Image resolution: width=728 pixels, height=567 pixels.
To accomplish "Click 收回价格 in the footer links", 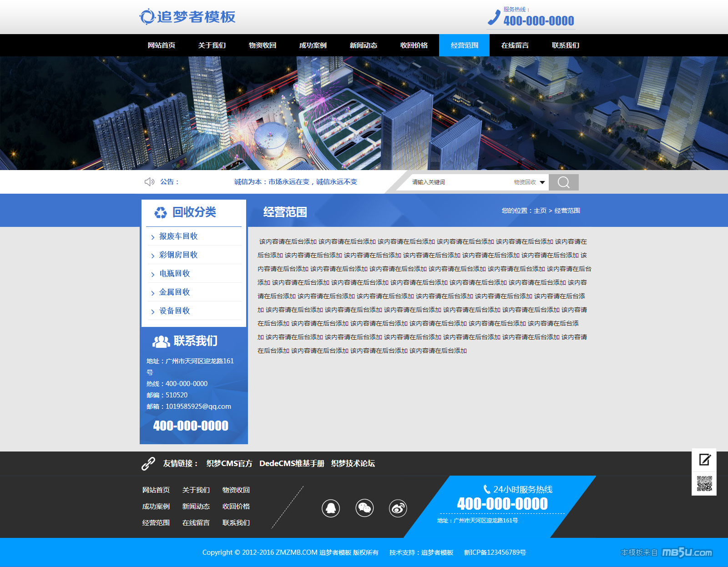I will tap(236, 507).
